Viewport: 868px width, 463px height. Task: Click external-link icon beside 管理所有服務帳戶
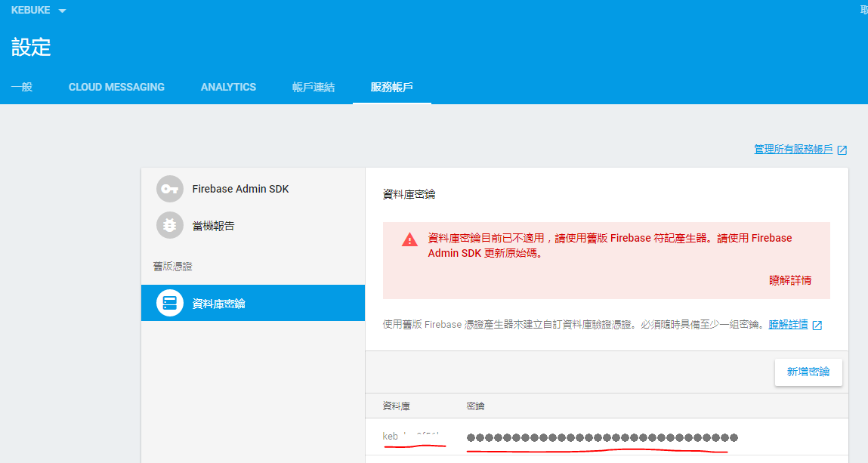(x=842, y=150)
